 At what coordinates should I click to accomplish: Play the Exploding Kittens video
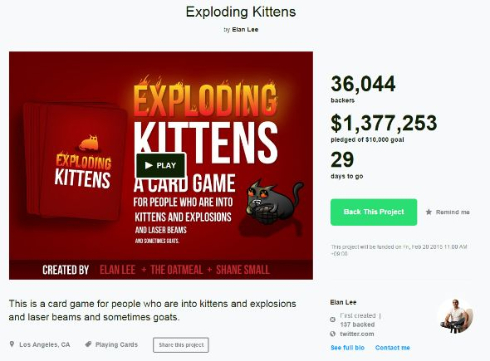click(161, 165)
